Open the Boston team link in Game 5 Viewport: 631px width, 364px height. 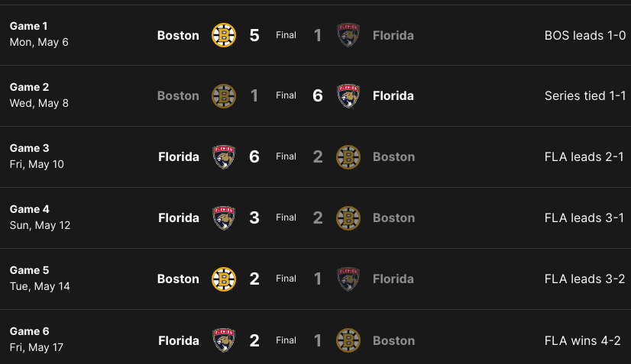[178, 279]
